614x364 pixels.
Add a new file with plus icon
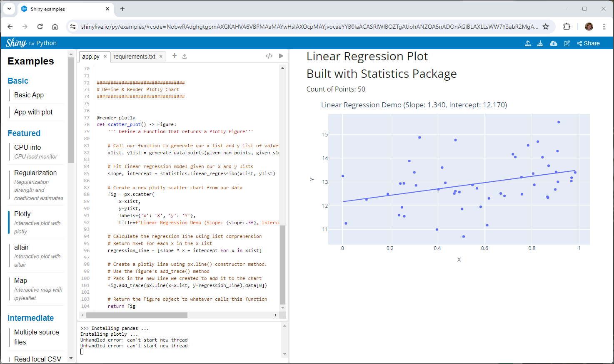[175, 56]
